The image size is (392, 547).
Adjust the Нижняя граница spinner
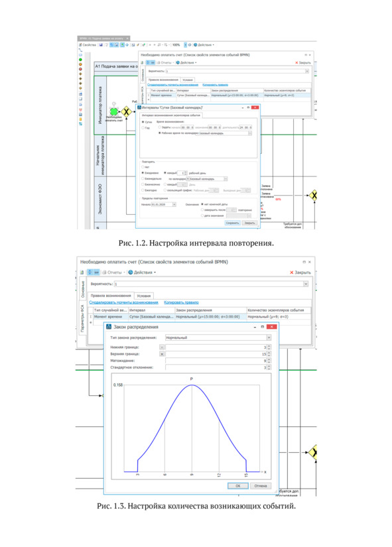coord(269,347)
